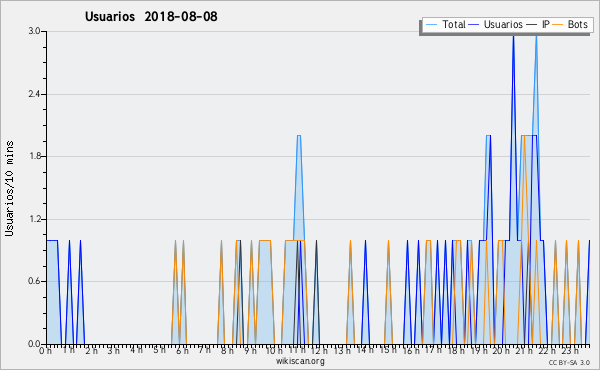This screenshot has width=600, height=370.
Task: Click the '9 h' x-axis label
Action: tap(250, 350)
